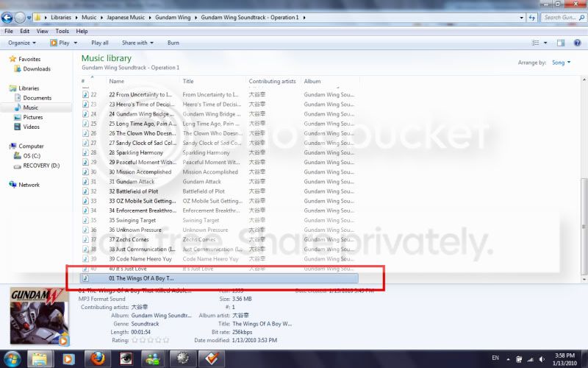Open Windows Media Player taskbar icon

[x=68, y=359]
